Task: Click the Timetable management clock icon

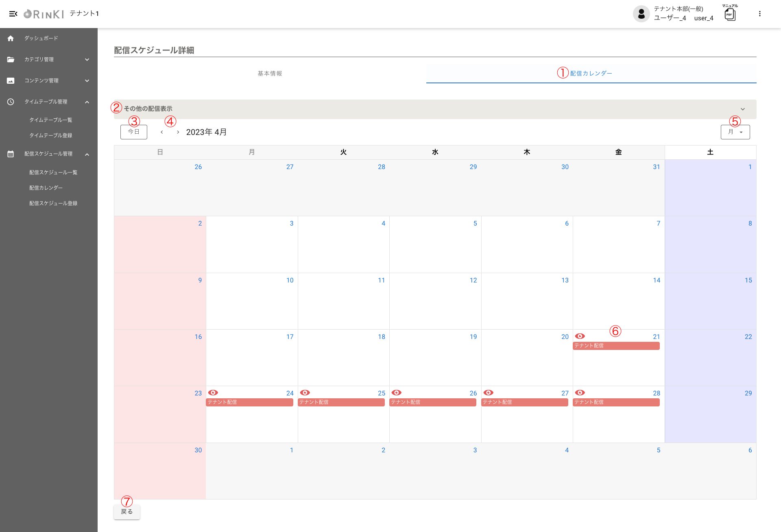Action: pyautogui.click(x=11, y=102)
